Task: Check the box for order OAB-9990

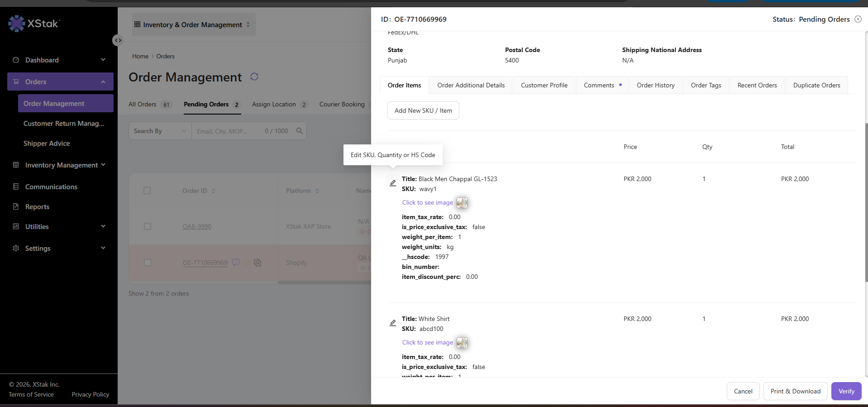Action: (x=148, y=226)
